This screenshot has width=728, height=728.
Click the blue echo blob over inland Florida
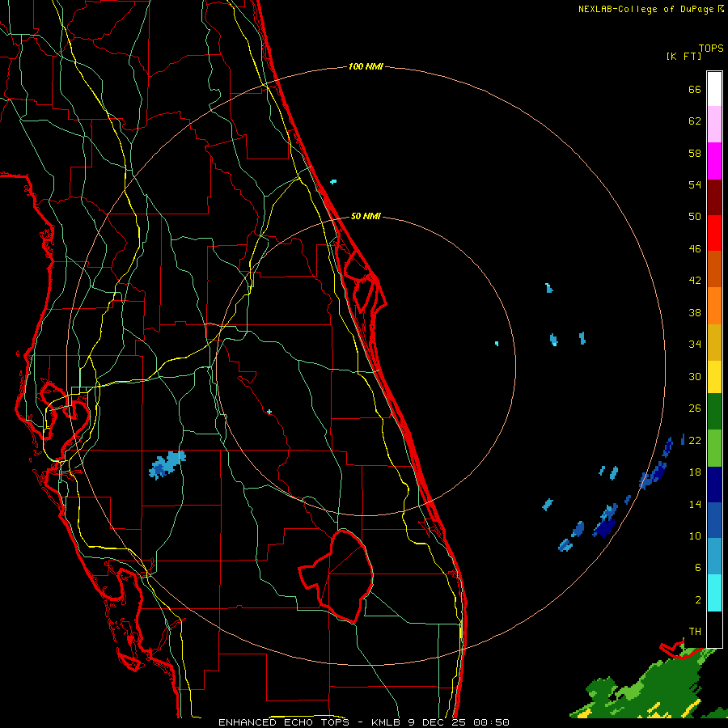(x=167, y=465)
